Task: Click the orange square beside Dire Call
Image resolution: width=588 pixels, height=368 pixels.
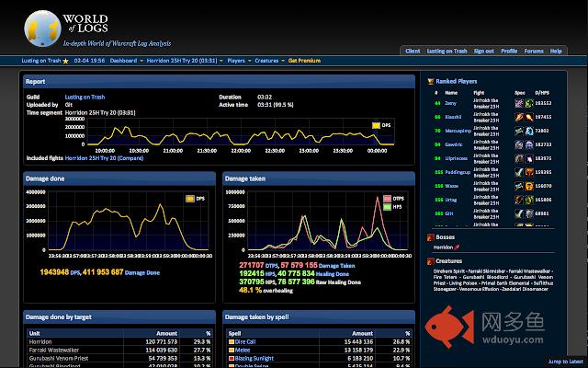Action: click(232, 341)
